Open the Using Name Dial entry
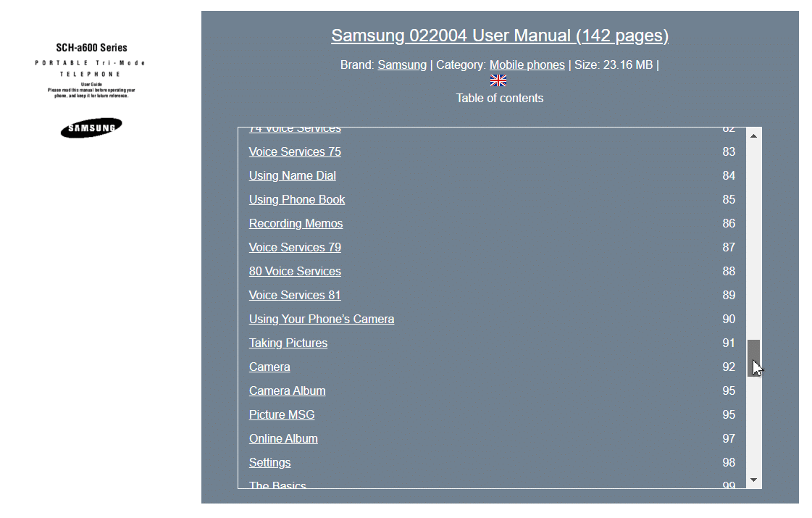This screenshot has height=518, width=812. coord(293,175)
